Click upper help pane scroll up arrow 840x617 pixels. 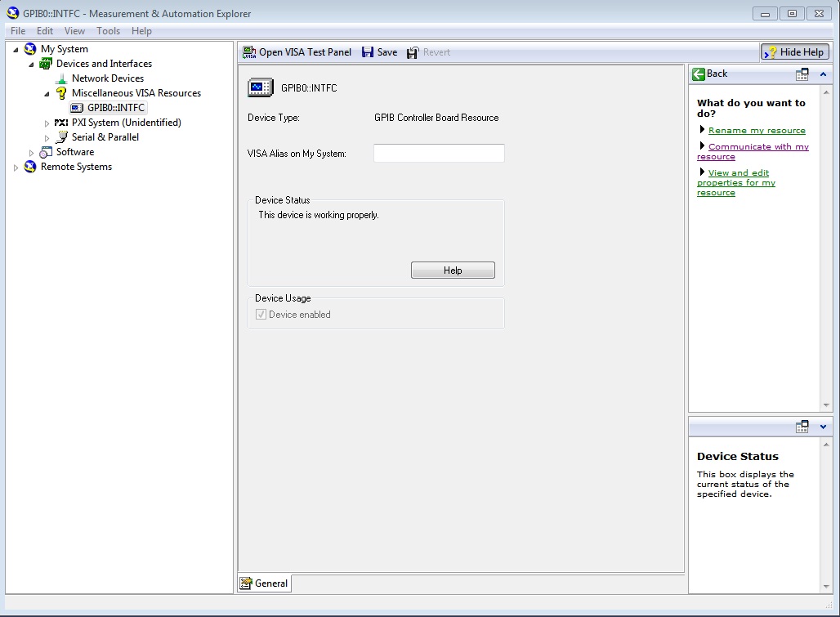(826, 92)
